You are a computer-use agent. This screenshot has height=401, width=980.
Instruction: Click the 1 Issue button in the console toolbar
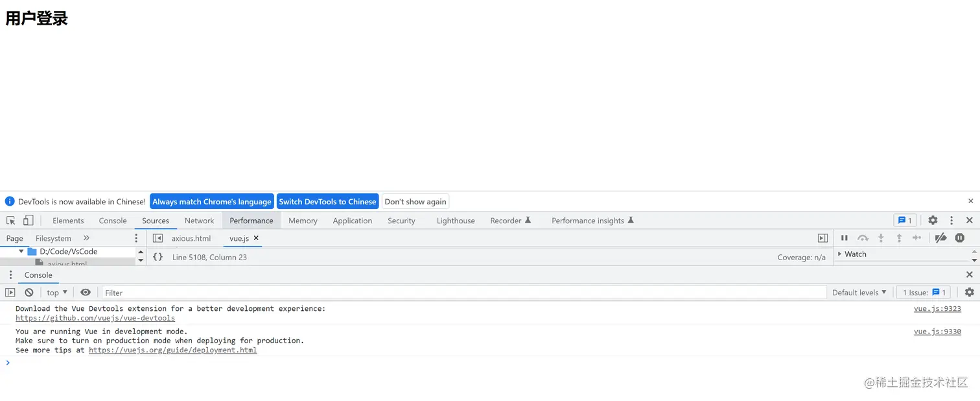coord(924,293)
